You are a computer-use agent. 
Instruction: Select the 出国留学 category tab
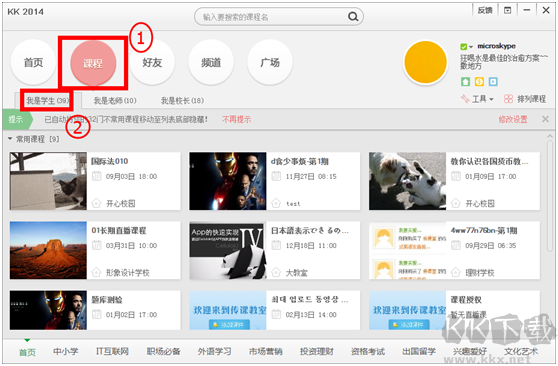[419, 351]
